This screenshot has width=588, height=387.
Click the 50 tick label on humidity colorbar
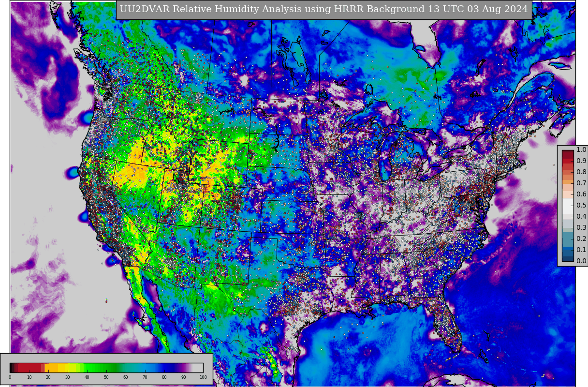click(106, 377)
